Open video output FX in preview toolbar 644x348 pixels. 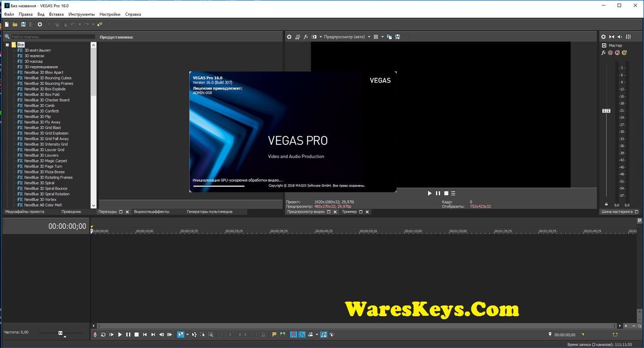tap(306, 37)
